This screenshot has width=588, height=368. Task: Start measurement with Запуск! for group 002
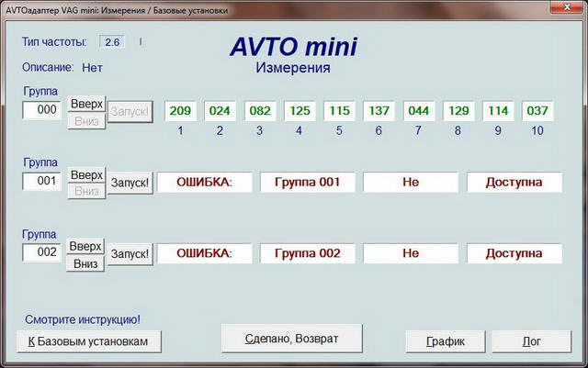pyautogui.click(x=130, y=254)
